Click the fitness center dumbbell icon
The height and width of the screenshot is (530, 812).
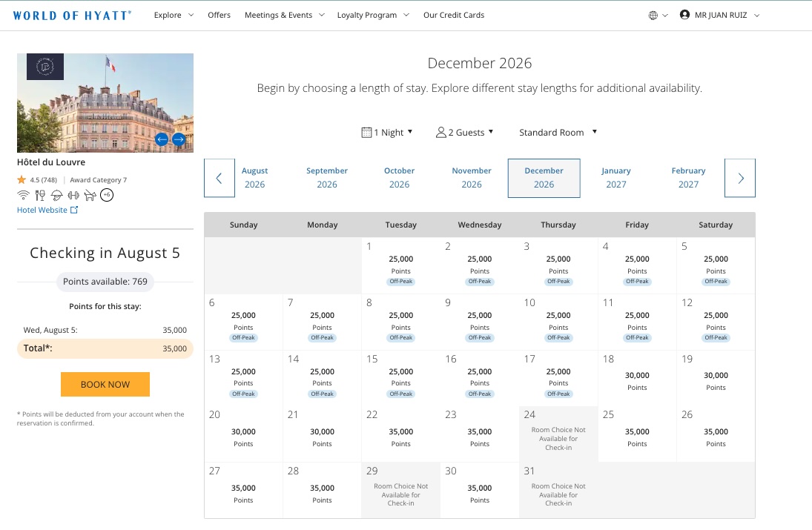[73, 195]
